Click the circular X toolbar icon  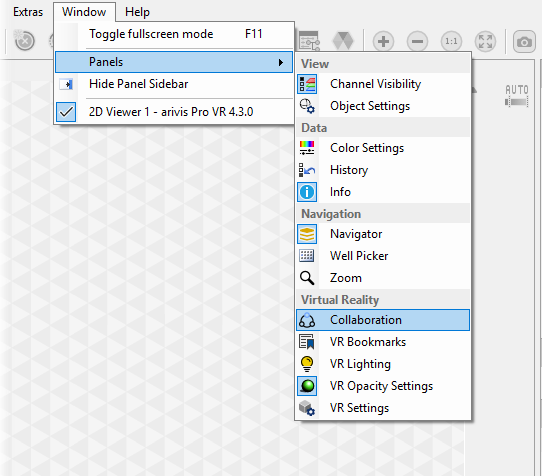25,41
